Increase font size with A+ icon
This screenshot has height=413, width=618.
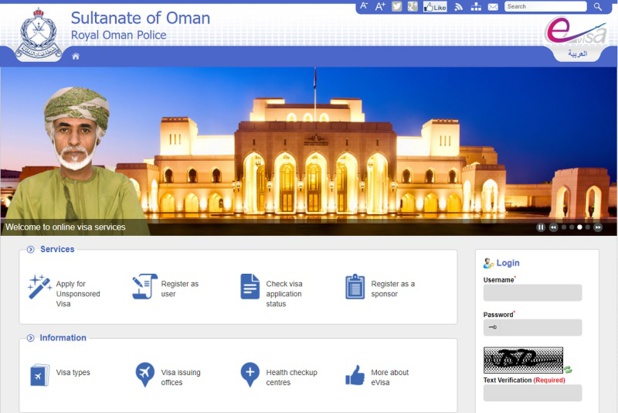pyautogui.click(x=380, y=7)
